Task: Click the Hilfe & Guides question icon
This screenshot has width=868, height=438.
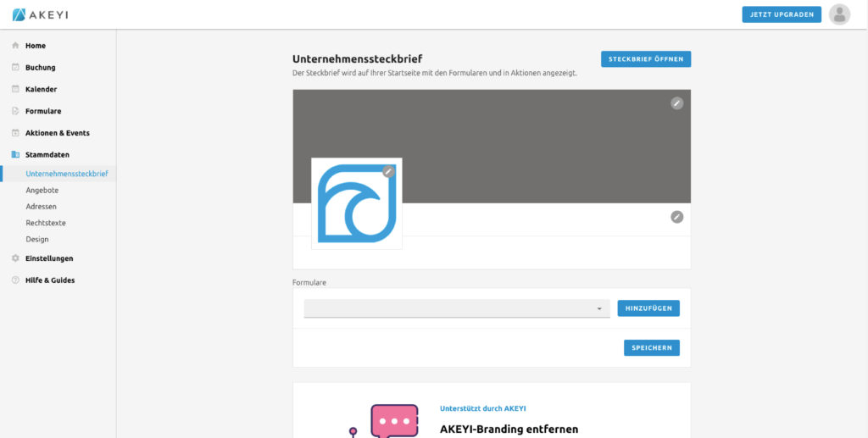Action: point(15,280)
